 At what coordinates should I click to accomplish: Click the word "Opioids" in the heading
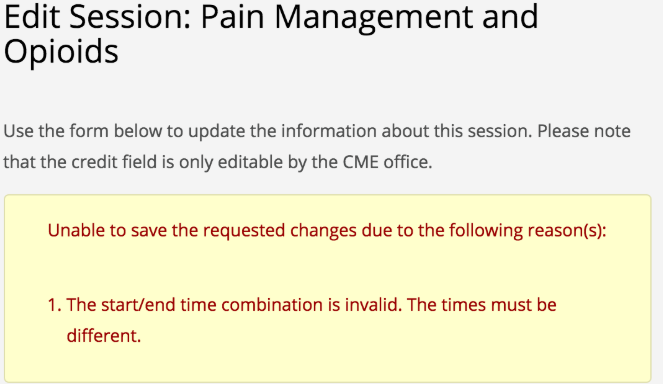point(61,52)
